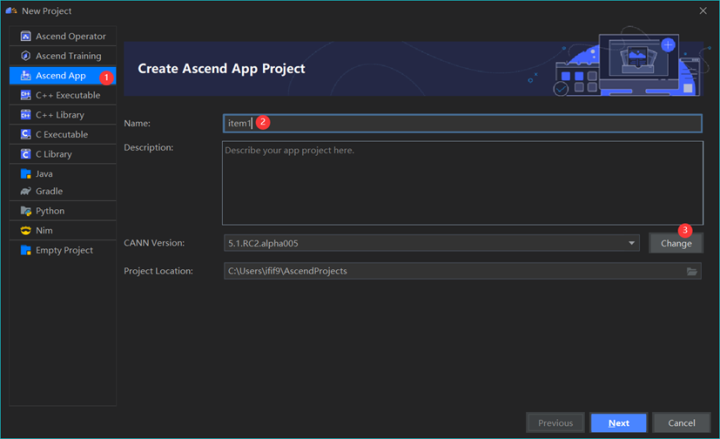Click the Ascend Training icon
This screenshot has height=439, width=720.
[26, 56]
